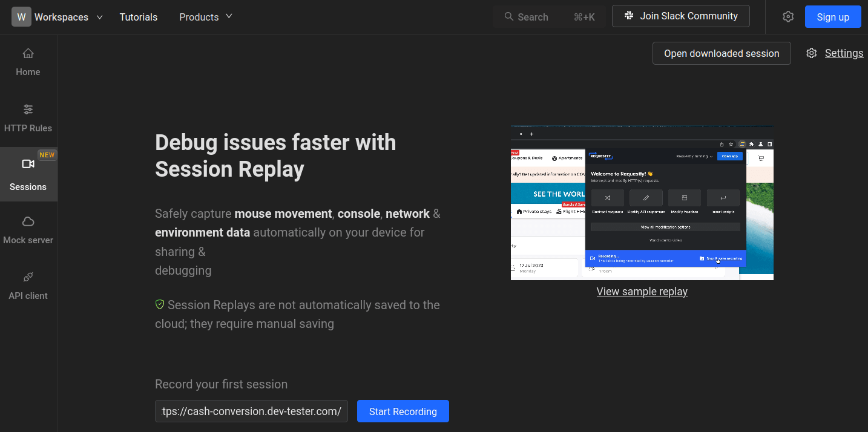Click the Start Recording button
The width and height of the screenshot is (868, 432).
(403, 411)
